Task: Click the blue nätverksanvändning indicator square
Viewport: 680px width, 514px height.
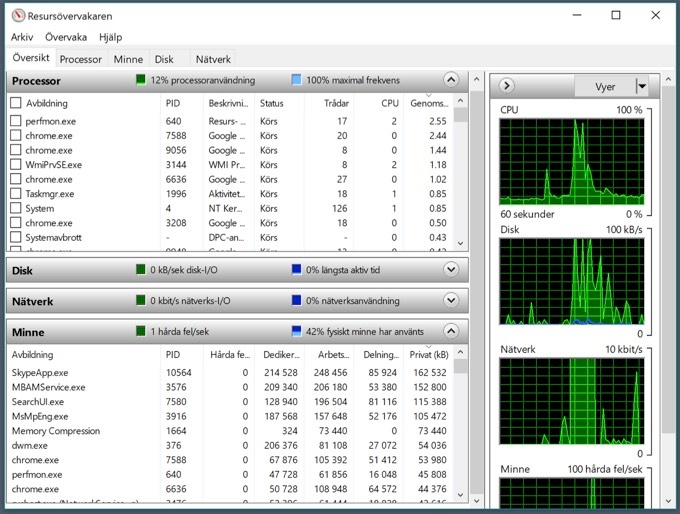Action: click(296, 301)
